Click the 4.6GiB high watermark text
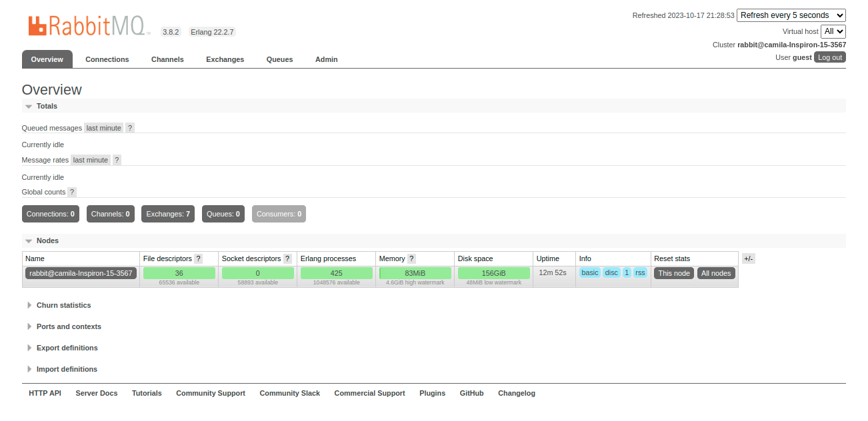868x421 pixels. click(x=415, y=282)
